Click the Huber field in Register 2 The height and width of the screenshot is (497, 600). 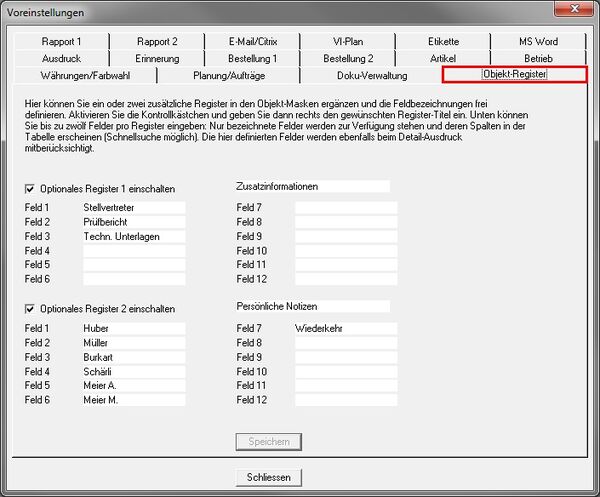click(x=134, y=328)
